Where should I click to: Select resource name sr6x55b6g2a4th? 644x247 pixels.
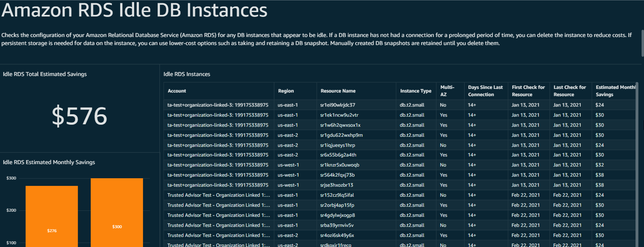[338, 155]
